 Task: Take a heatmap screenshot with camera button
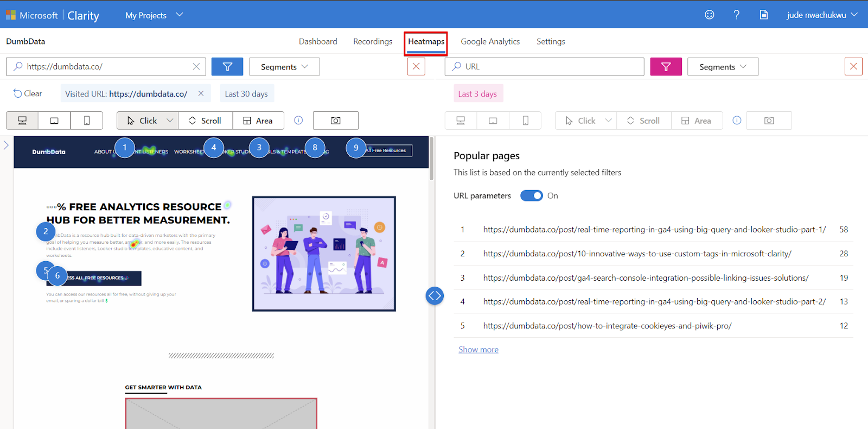tap(336, 121)
